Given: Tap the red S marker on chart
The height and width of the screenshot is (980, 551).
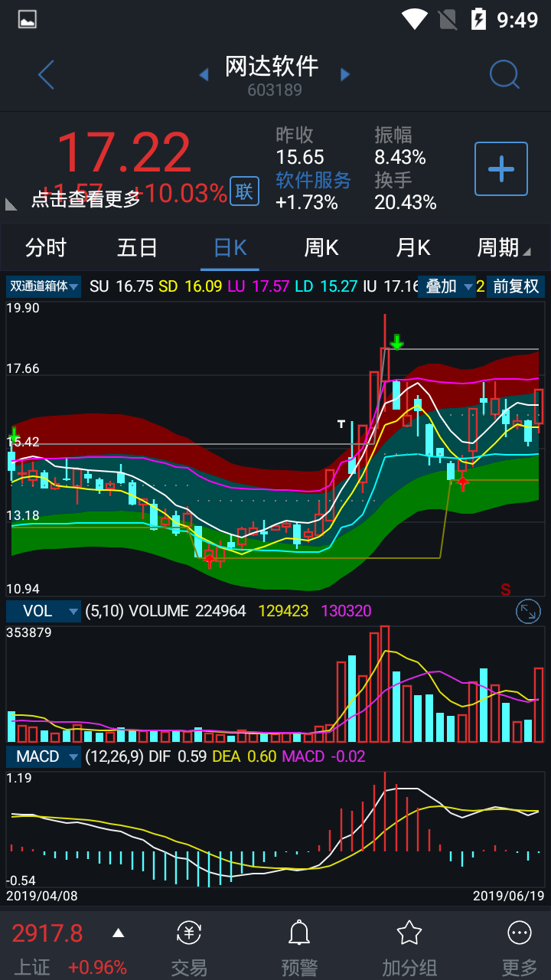Looking at the screenshot, I should coord(506,590).
